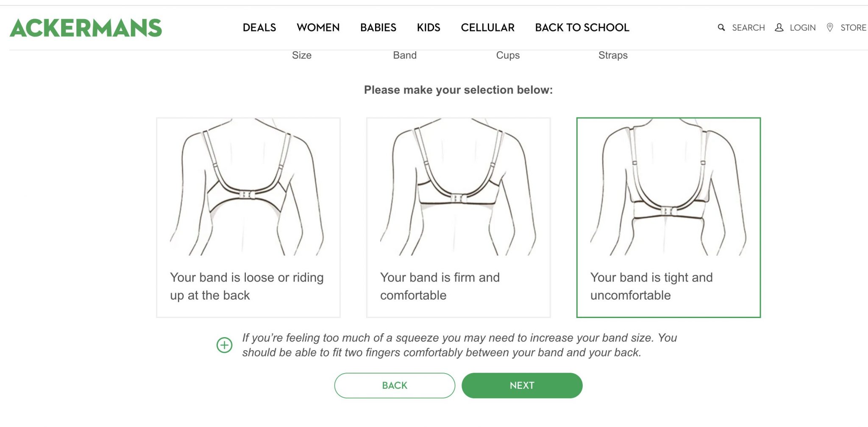This screenshot has height=427, width=868.
Task: Click the NEXT button
Action: pos(522,385)
